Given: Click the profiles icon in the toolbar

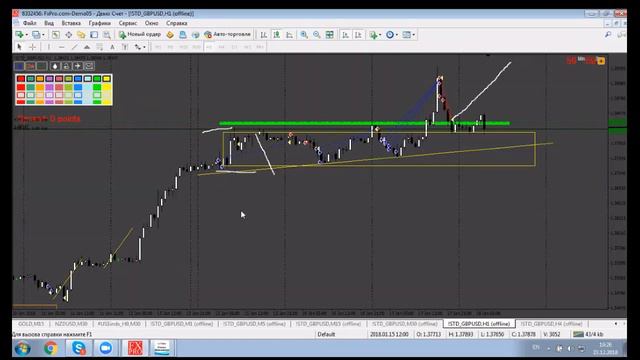Looking at the screenshot, I should (x=36, y=35).
